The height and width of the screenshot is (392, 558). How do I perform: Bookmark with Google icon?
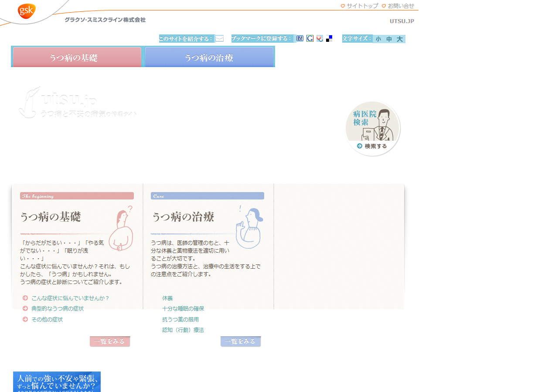(x=310, y=38)
